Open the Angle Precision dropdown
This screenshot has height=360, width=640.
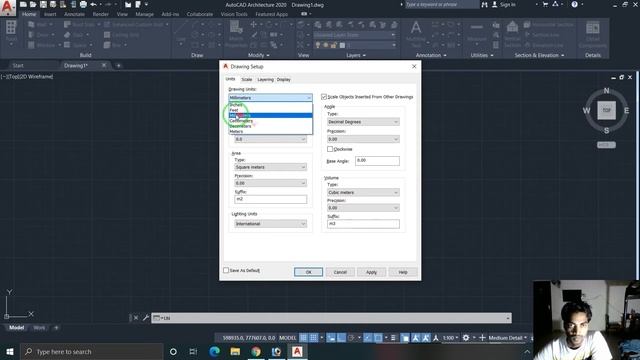point(363,139)
